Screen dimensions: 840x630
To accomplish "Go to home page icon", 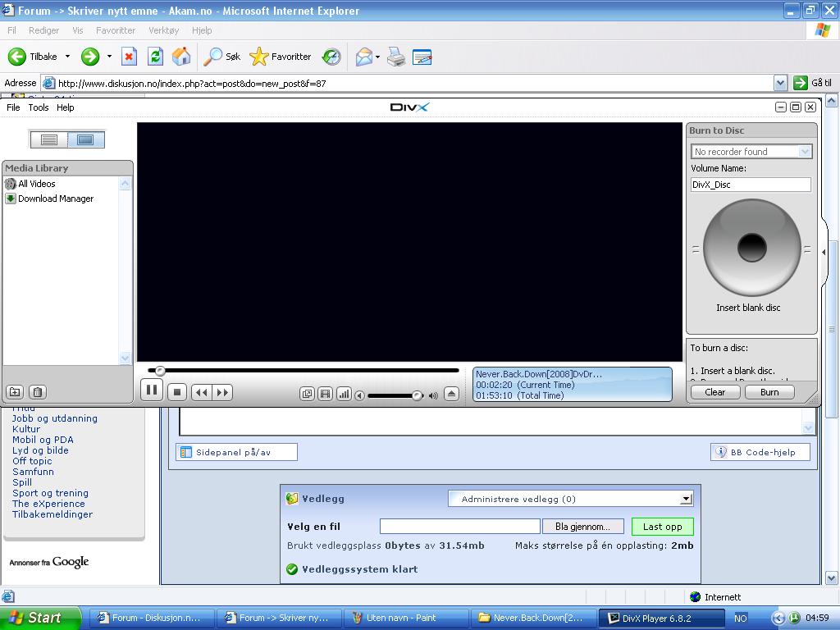I will pos(181,57).
